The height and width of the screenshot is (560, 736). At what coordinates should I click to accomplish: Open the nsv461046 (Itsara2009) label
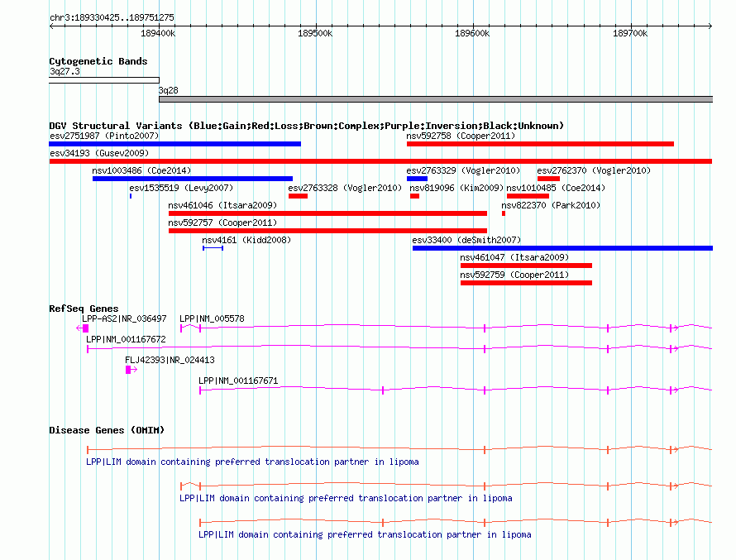[x=222, y=206]
